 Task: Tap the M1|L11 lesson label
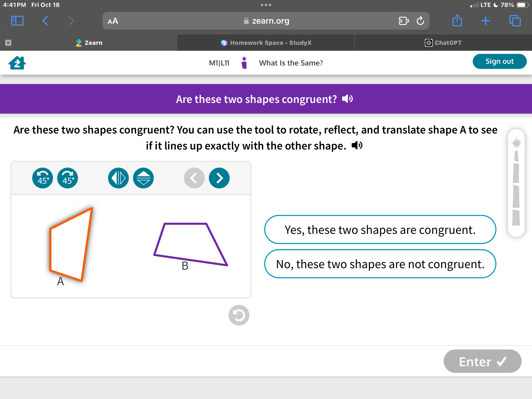(219, 63)
